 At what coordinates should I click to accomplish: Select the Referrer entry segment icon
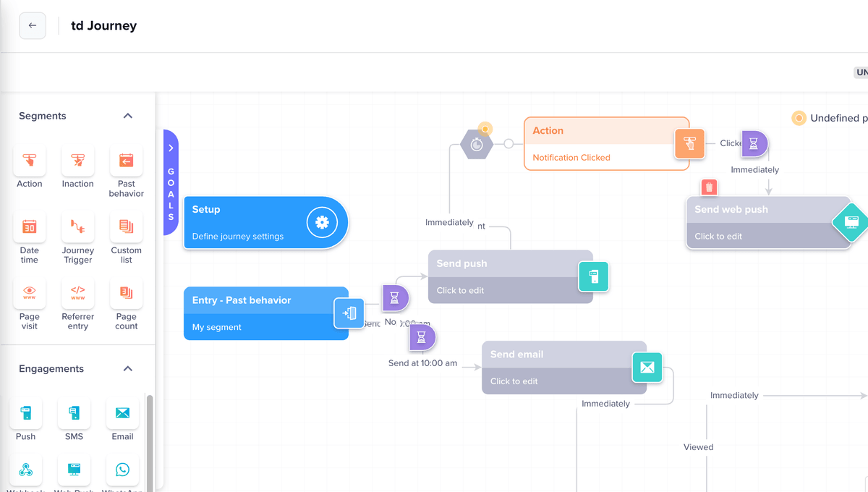78,293
